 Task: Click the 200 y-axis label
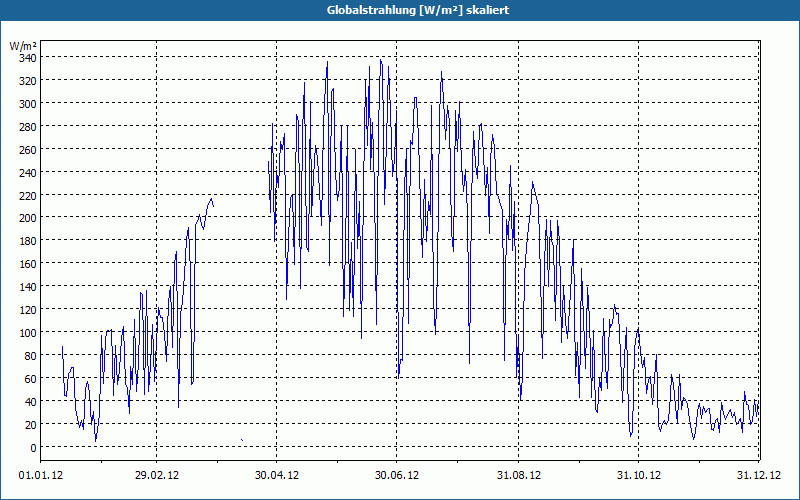click(x=28, y=218)
